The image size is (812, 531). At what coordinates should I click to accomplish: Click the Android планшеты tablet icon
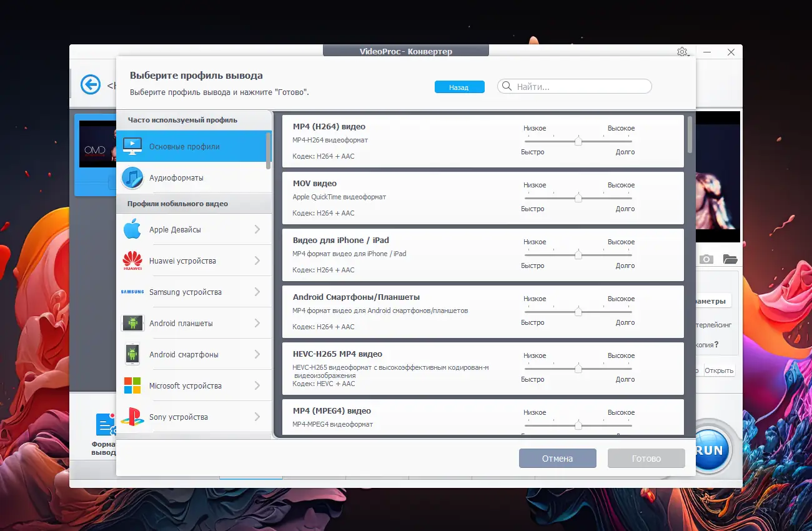(x=132, y=323)
